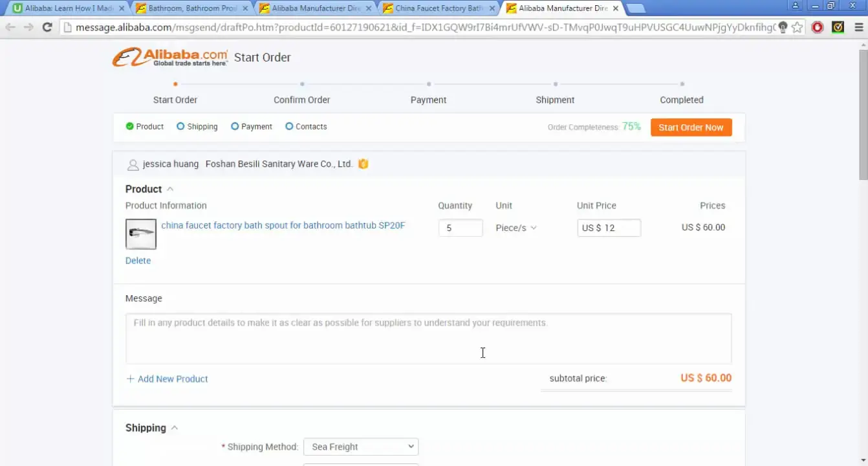
Task: Select the Product section indicator
Action: (x=145, y=126)
